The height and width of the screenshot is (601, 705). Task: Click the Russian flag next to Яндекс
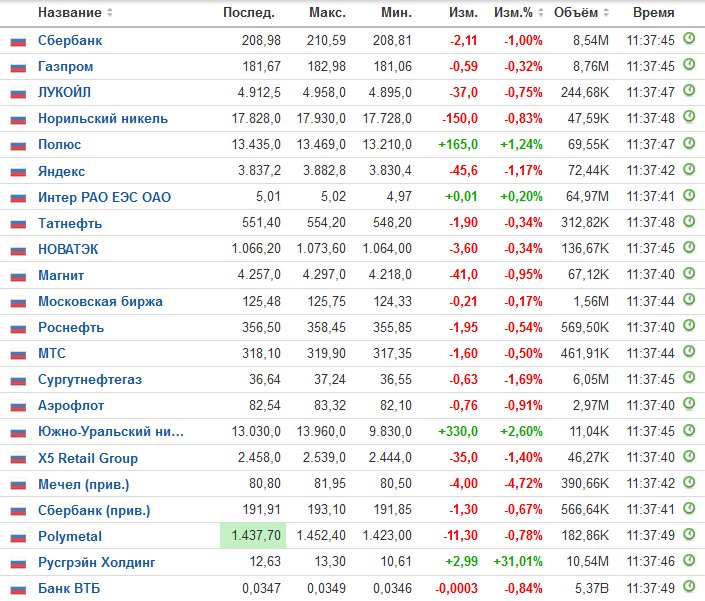point(18,172)
